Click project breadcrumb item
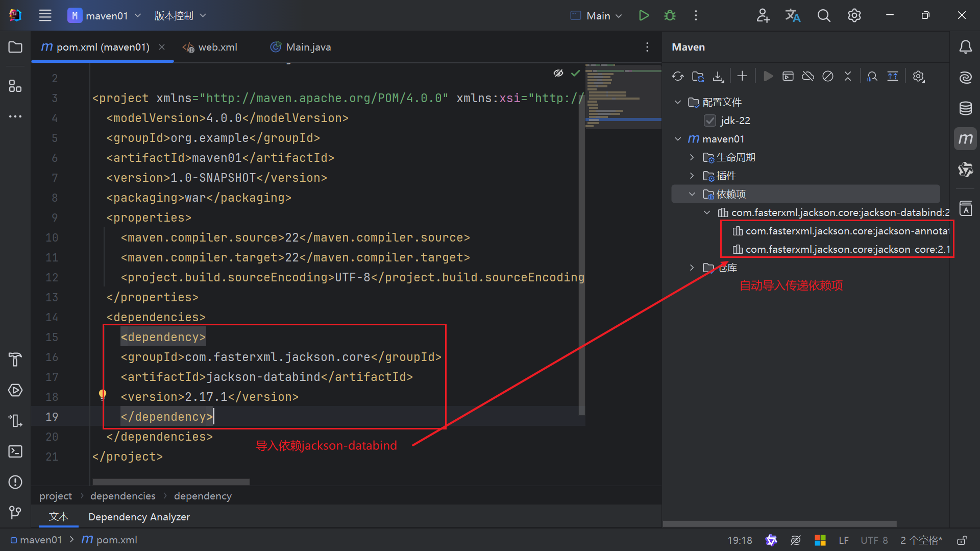 [56, 496]
